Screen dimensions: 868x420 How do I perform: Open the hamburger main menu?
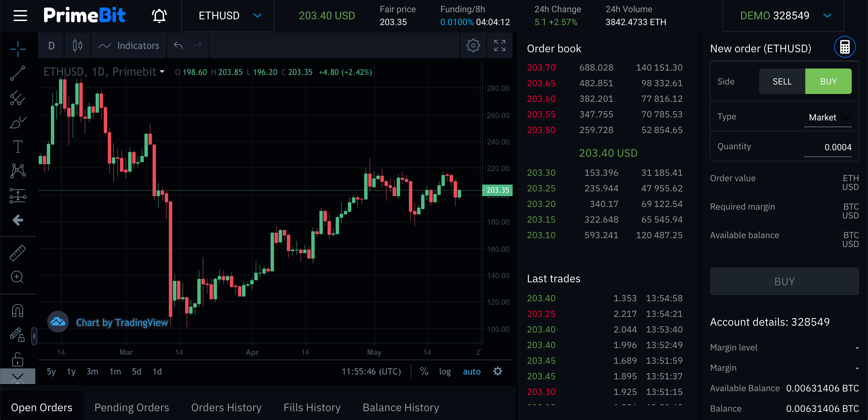[x=20, y=16]
